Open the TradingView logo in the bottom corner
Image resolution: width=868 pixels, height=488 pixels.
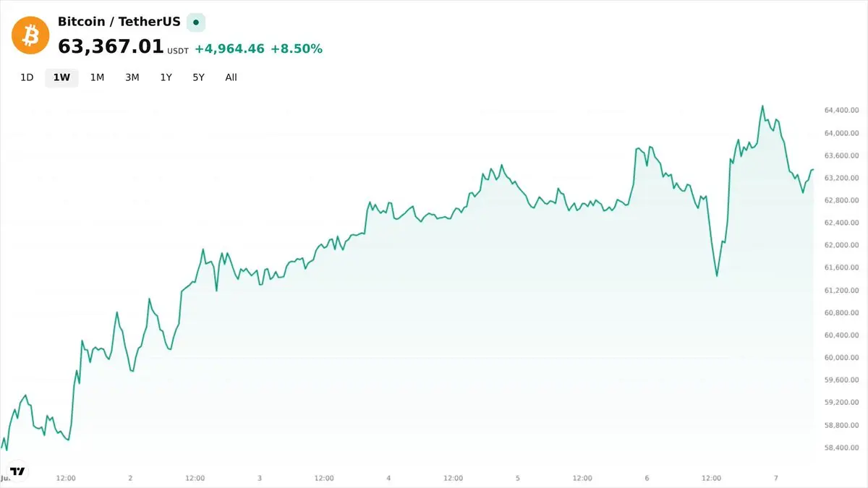click(18, 471)
